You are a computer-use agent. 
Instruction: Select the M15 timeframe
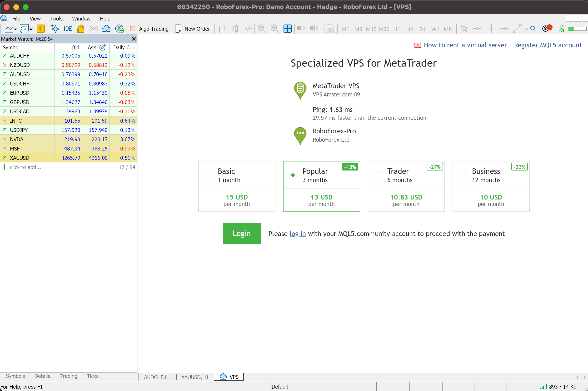coord(371,29)
